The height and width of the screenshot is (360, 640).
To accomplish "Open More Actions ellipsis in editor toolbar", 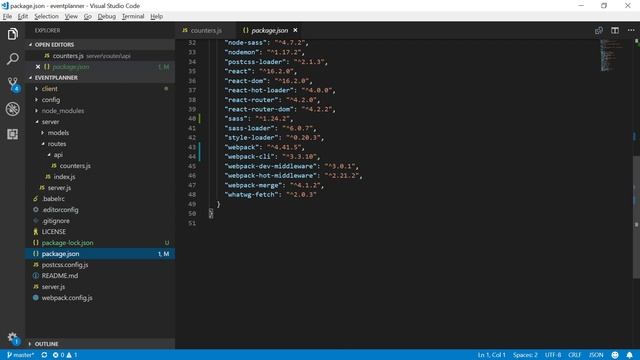I will [631, 30].
